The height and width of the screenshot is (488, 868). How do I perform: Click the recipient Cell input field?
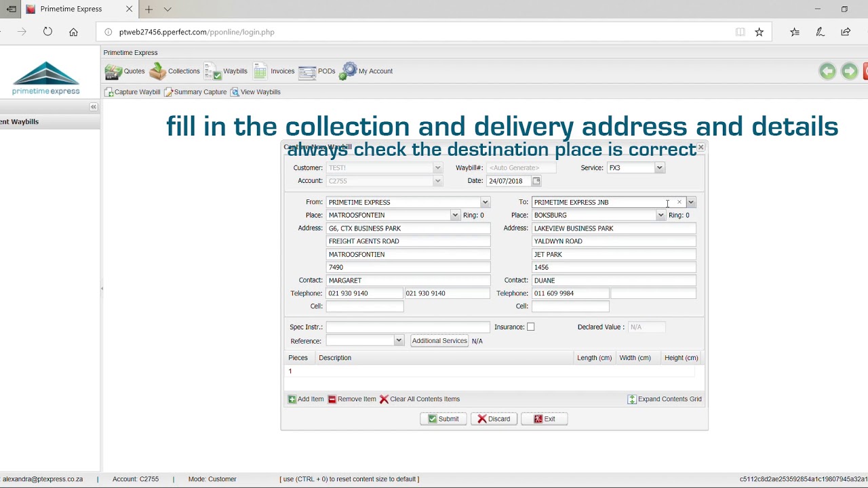570,306
